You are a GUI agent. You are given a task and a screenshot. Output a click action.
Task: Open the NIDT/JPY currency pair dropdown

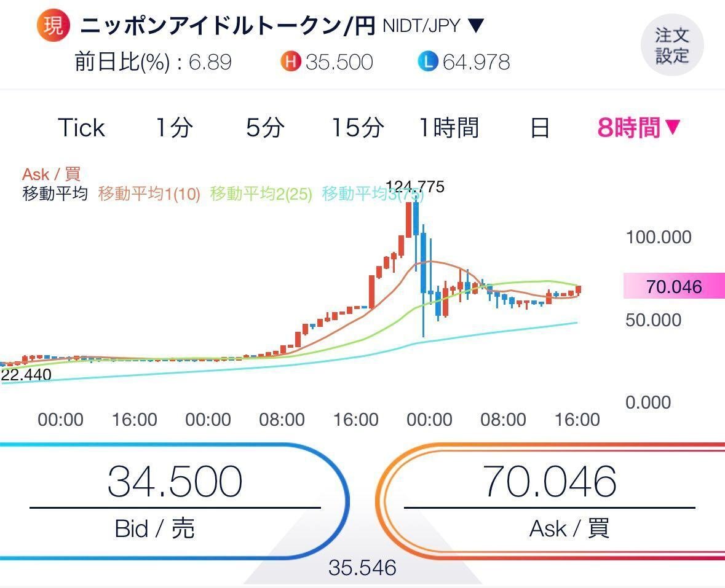[431, 25]
